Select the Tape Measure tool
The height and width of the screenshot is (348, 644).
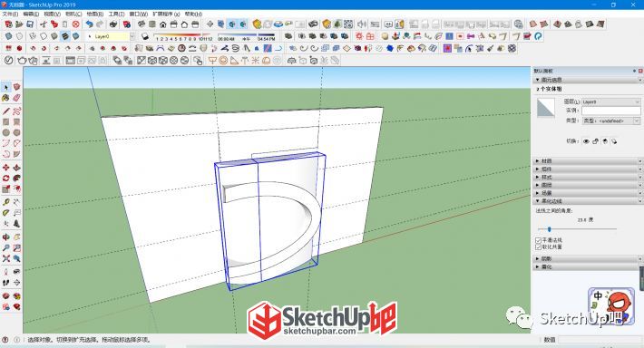point(5,202)
